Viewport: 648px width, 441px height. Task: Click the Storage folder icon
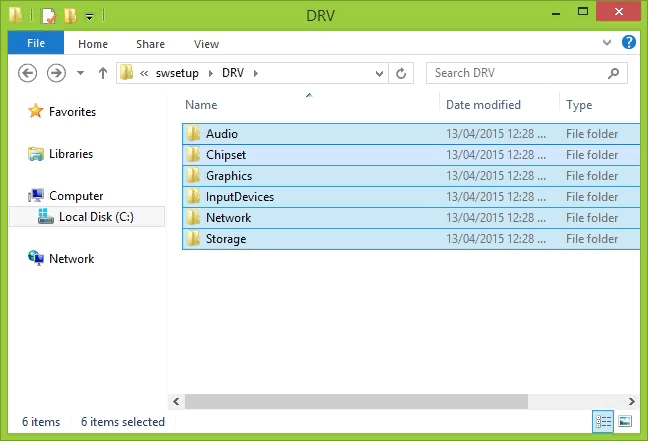[x=193, y=239]
